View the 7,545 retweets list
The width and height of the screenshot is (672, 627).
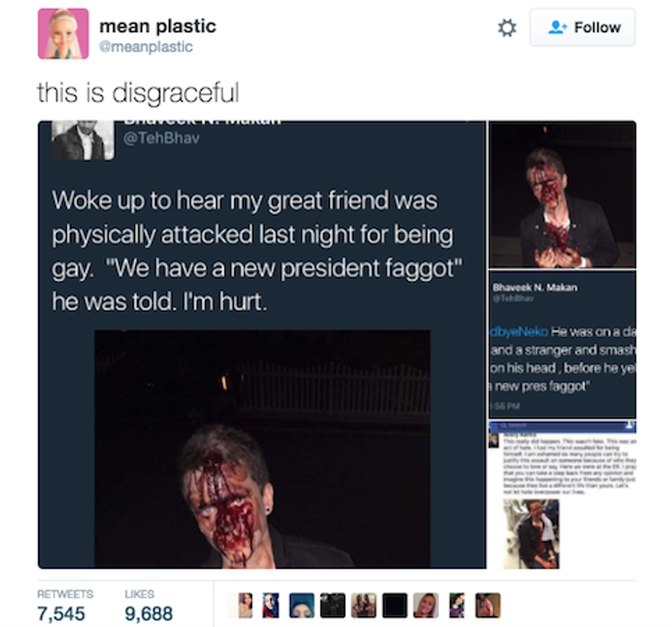click(x=64, y=606)
